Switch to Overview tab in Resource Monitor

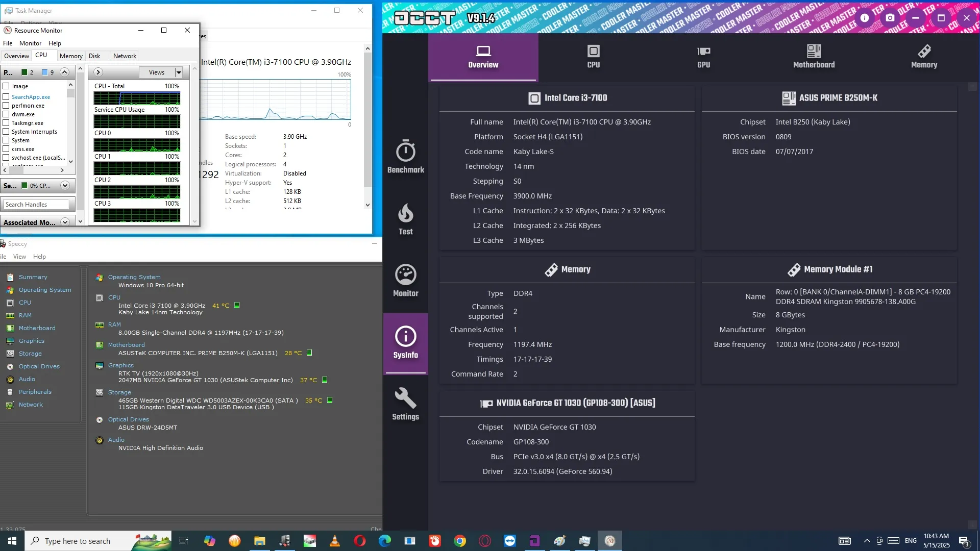tap(16, 56)
